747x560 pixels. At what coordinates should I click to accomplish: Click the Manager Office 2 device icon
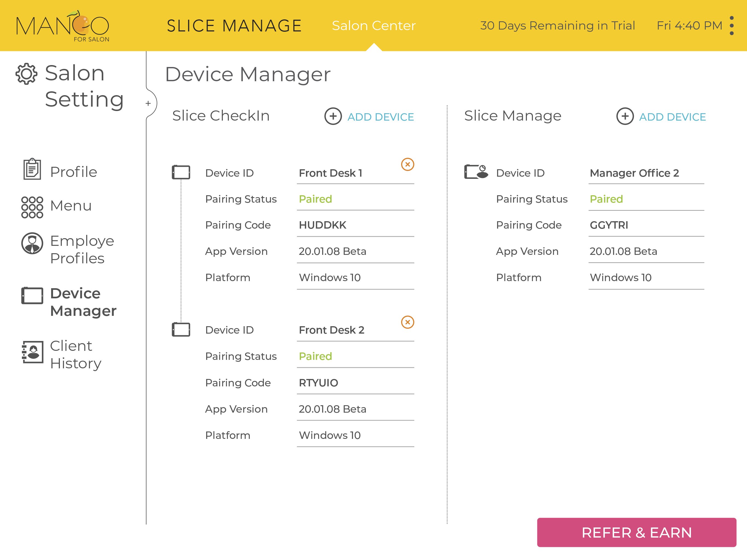[475, 171]
